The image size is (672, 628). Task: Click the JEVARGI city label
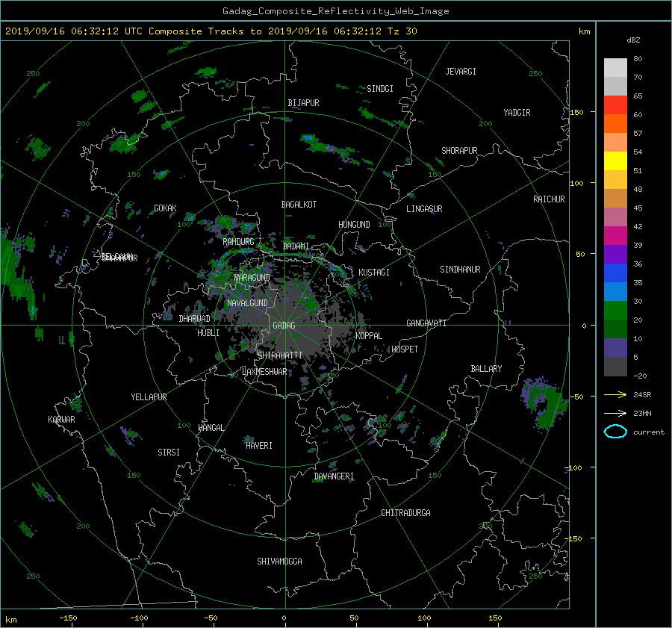click(461, 72)
